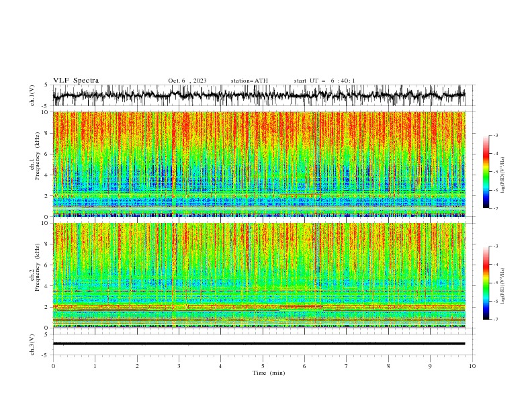Click the "VLF Spectra" title text
The image size is (532, 411).
point(76,81)
